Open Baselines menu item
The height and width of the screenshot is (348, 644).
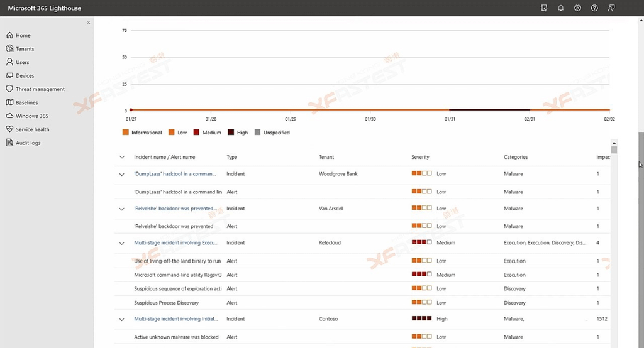(26, 102)
